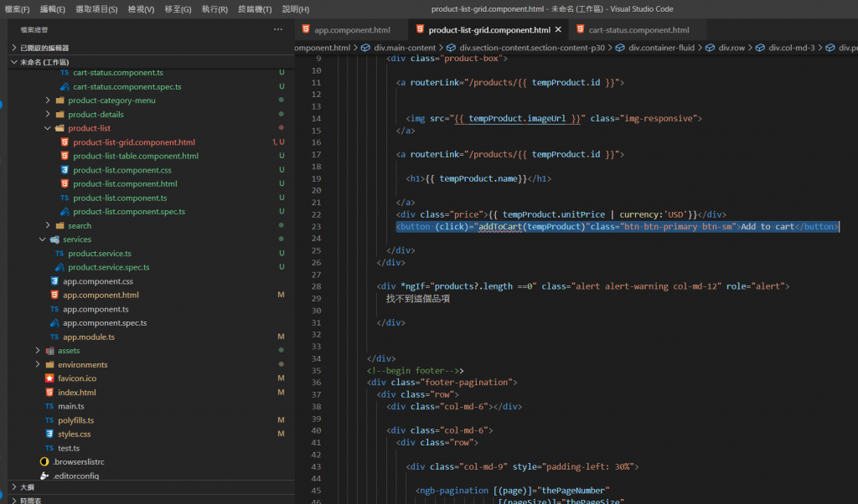This screenshot has width=858, height=504.
Task: Click the Add to cart button code line
Action: click(617, 227)
